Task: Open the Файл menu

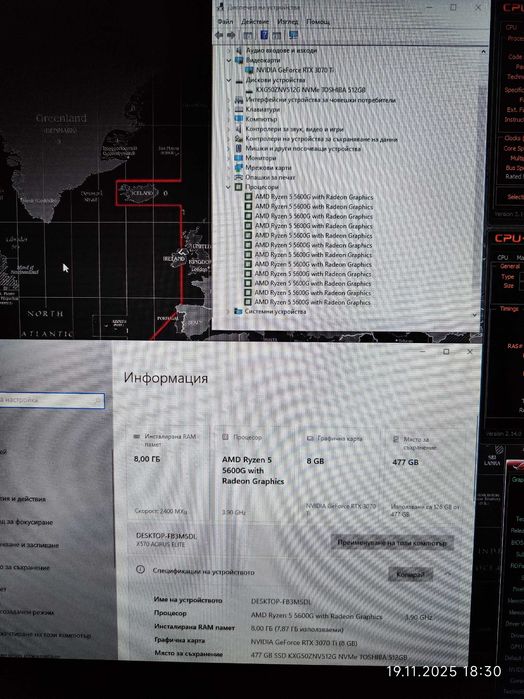Action: tap(225, 21)
